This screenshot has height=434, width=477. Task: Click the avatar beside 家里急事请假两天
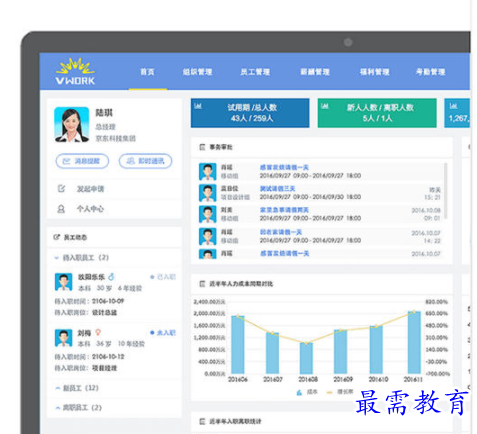coord(207,214)
